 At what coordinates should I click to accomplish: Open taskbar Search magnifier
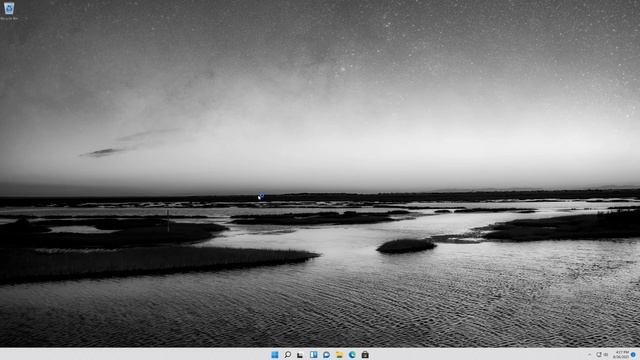[x=287, y=355]
